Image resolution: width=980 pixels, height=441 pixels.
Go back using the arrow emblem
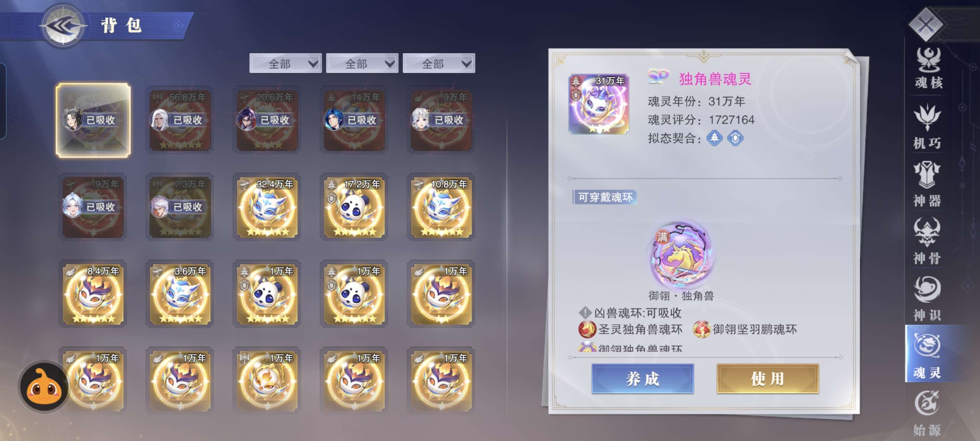point(63,26)
